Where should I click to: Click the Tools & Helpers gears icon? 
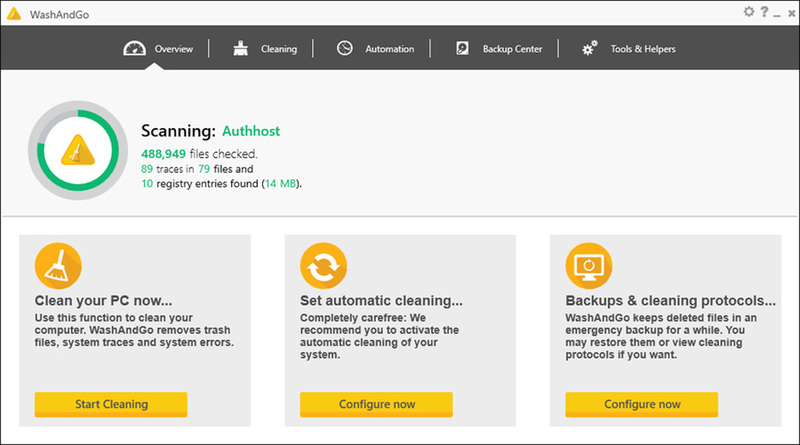(590, 48)
